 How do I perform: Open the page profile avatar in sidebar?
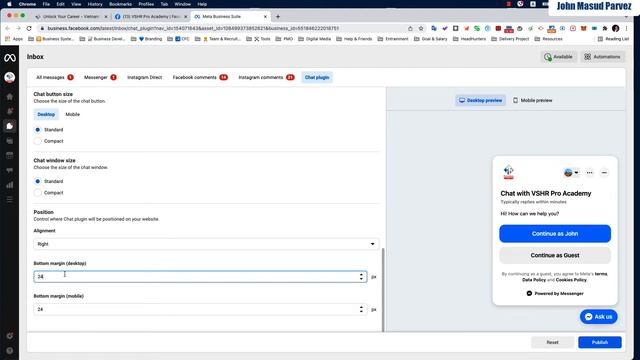click(10, 77)
